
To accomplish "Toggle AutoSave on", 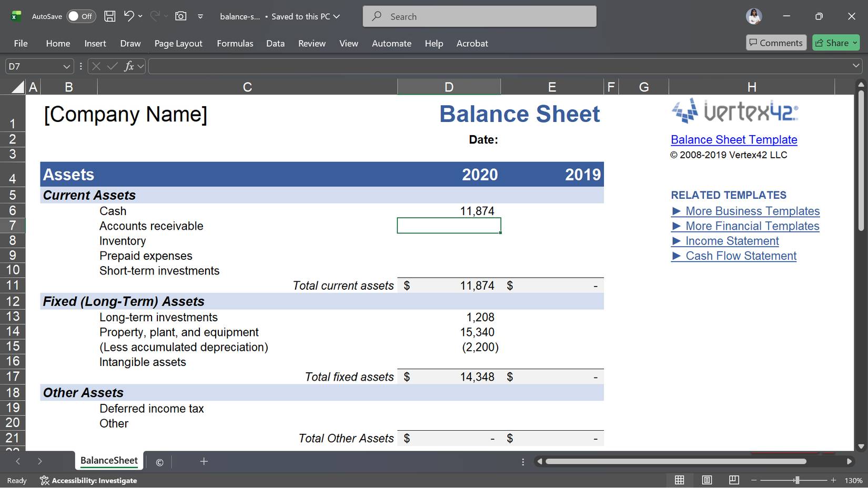I will 80,16.
